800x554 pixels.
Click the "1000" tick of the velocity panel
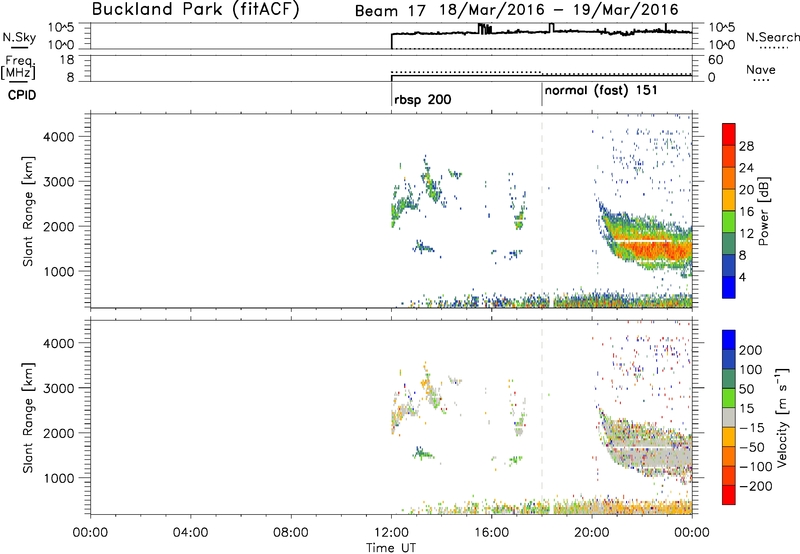58,478
